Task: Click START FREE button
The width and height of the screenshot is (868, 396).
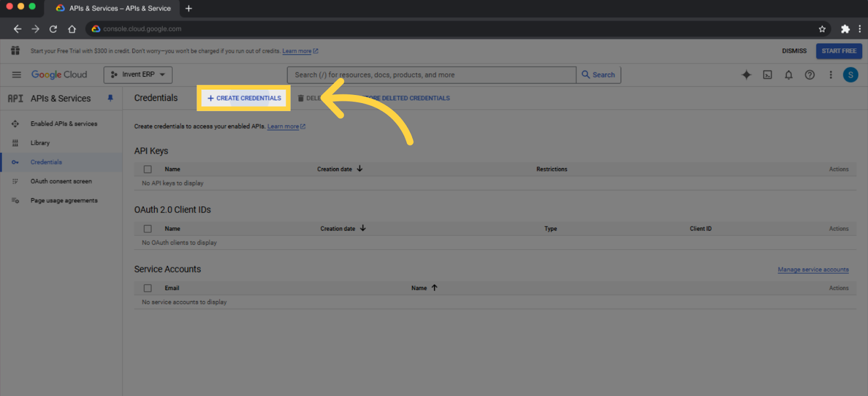Action: point(839,51)
